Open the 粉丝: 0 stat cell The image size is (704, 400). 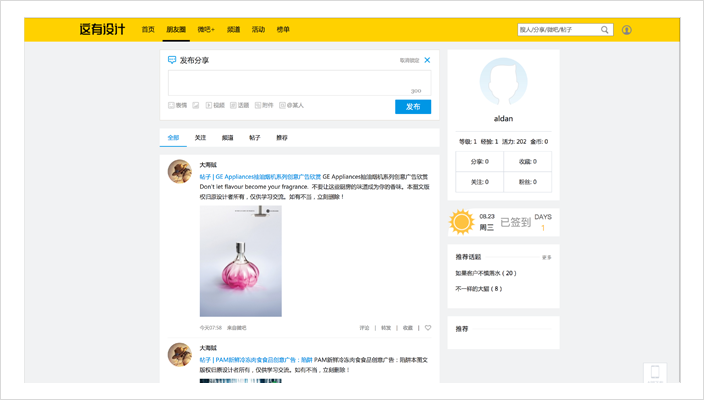pyautogui.click(x=528, y=182)
